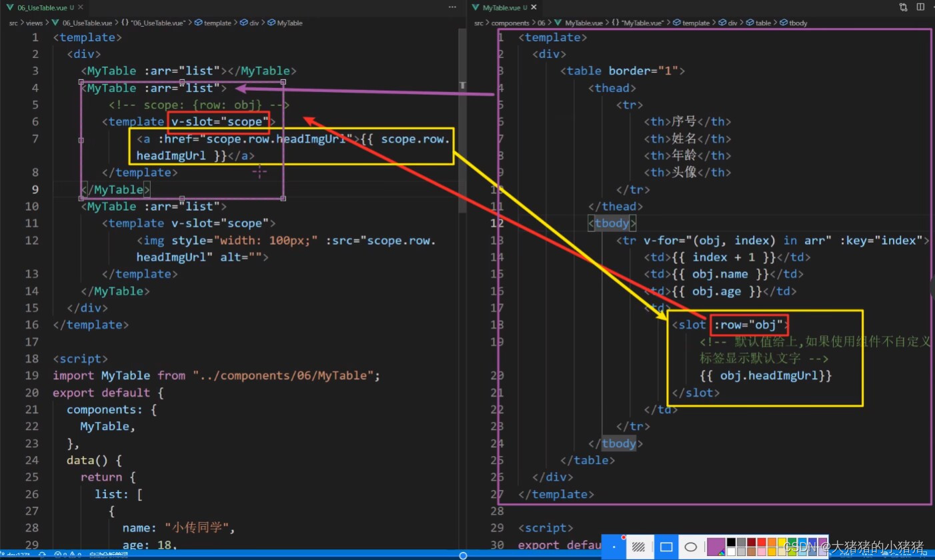Select the '06' folder breadcrumb
935x560 pixels.
(542, 23)
